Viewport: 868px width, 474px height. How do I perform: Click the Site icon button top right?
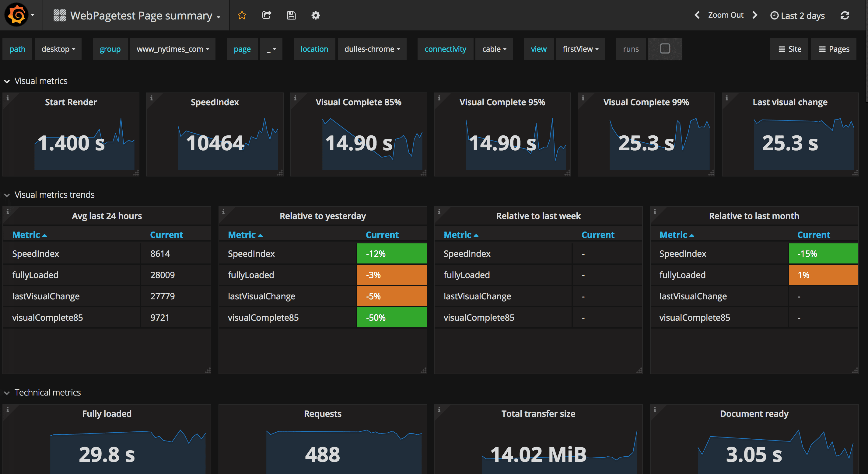(790, 49)
